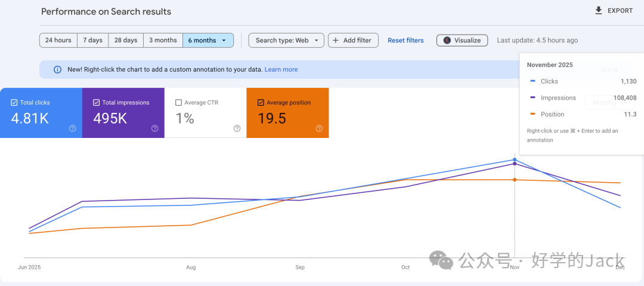
Task: Click the Oct axis label
Action: [405, 267]
